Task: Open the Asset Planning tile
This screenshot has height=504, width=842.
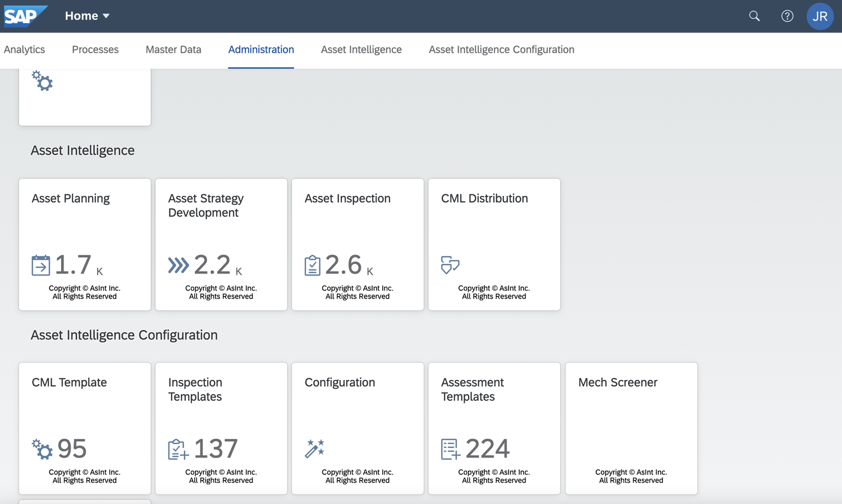Action: [x=85, y=245]
